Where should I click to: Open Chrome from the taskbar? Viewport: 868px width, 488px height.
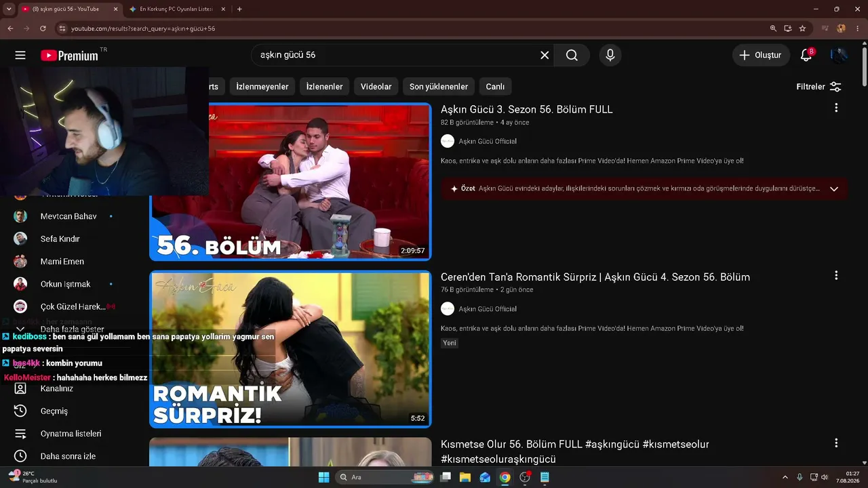(505, 477)
